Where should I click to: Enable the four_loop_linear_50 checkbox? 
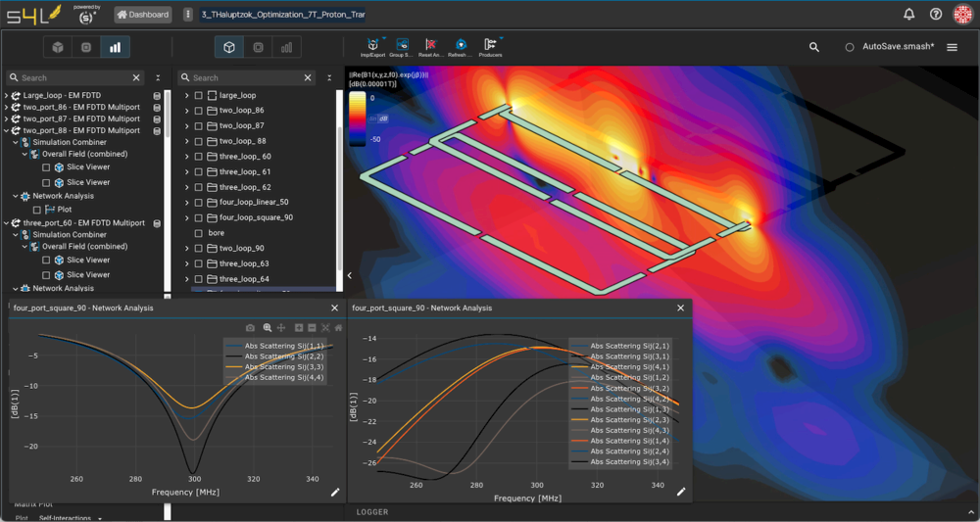pos(199,203)
